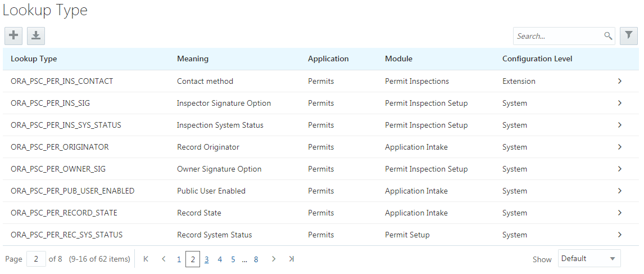
Task: Sort by Configuration Level column header
Action: (537, 59)
